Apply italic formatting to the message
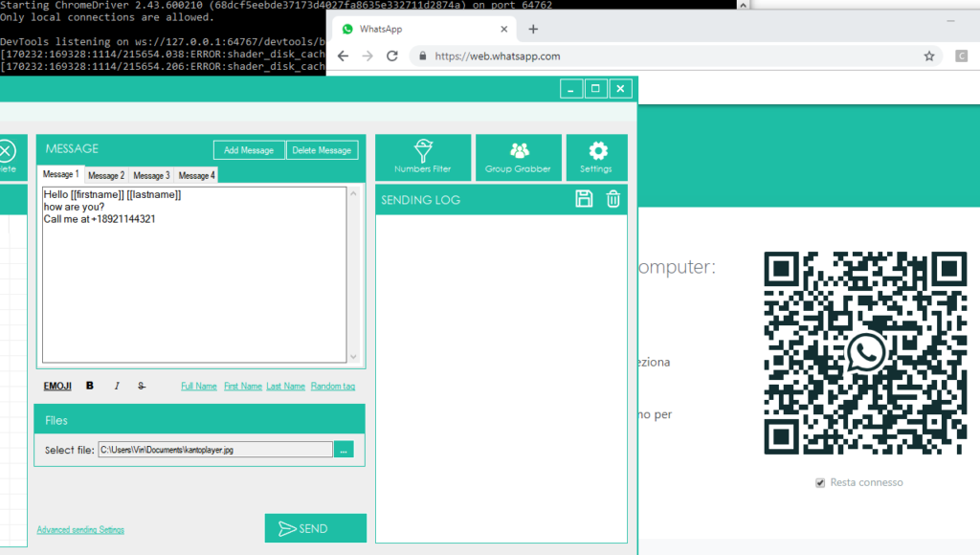The height and width of the screenshot is (555, 980). pyautogui.click(x=117, y=386)
